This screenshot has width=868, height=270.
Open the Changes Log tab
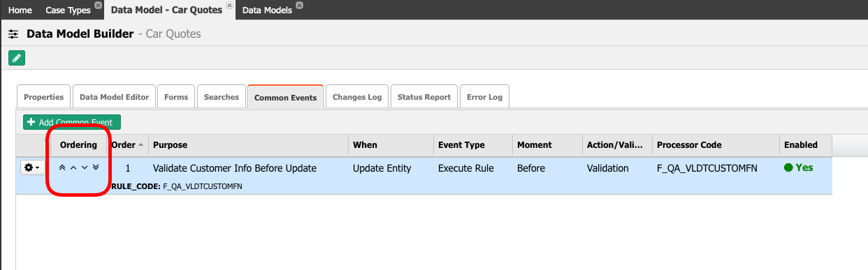coord(357,97)
